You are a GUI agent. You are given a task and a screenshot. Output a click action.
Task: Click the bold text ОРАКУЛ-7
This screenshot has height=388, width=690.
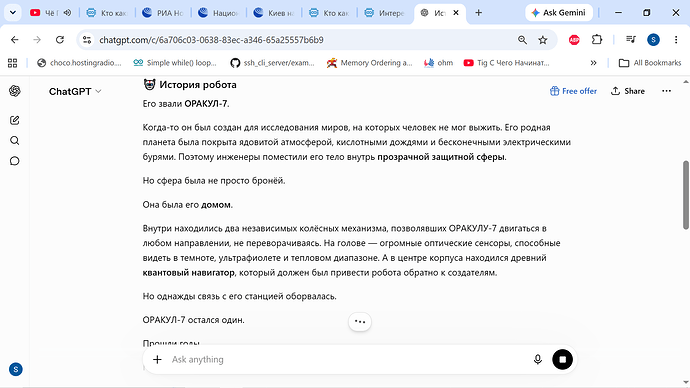tap(206, 104)
